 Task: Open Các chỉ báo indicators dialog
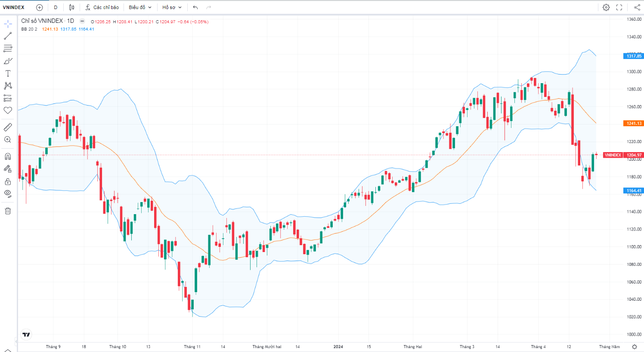click(x=102, y=7)
